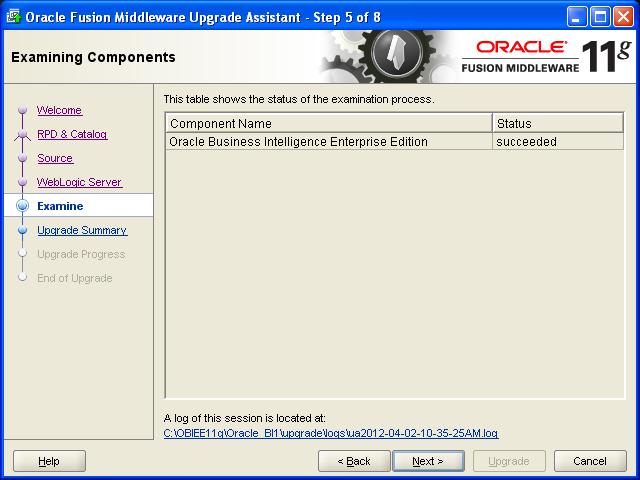This screenshot has height=480, width=640.
Task: Click the Welcome step bullet icon
Action: (x=22, y=110)
